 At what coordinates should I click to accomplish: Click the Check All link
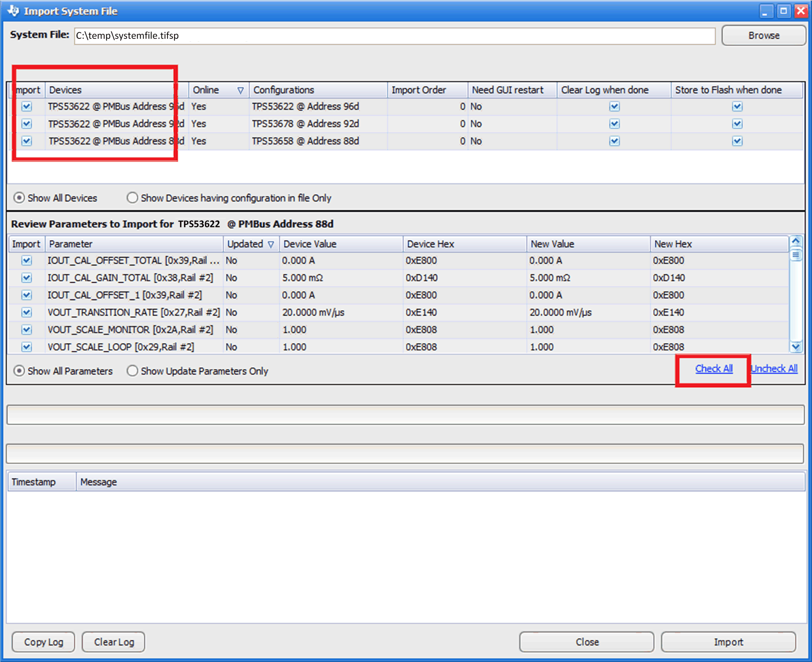tap(714, 368)
